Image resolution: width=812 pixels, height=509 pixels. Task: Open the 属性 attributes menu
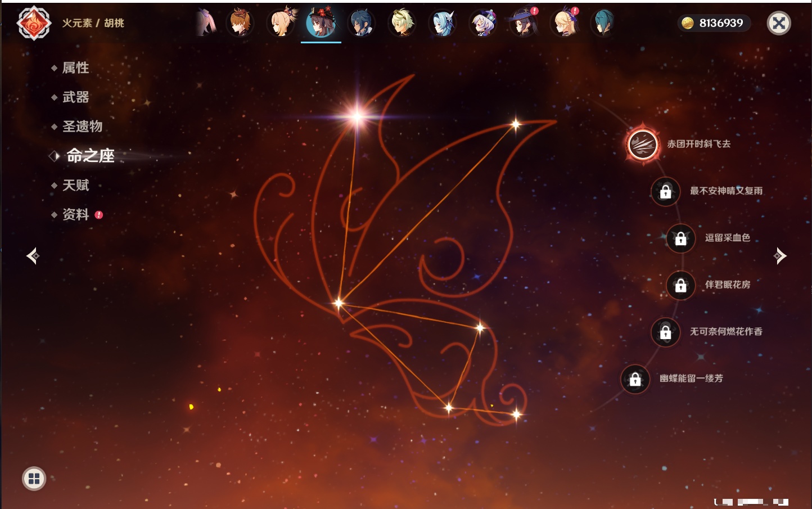point(75,68)
